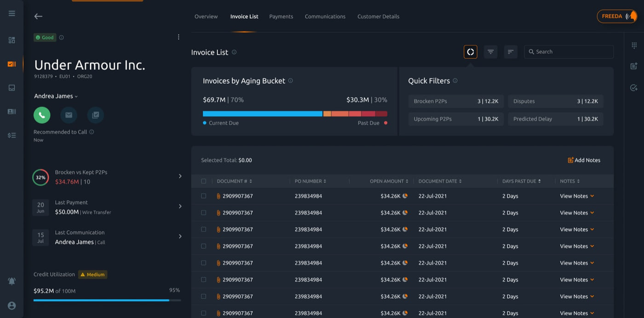This screenshot has width=644, height=318.
Task: Check the seventh invoice row checkbox
Action: point(204,296)
